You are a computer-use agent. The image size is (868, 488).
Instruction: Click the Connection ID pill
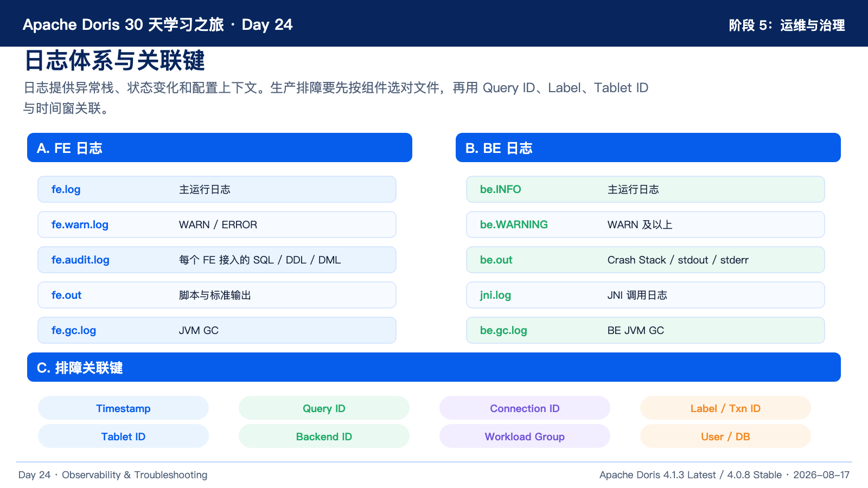point(525,408)
